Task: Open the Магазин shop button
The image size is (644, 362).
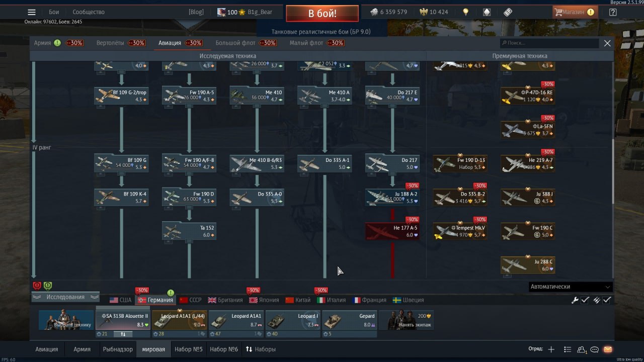Action: coord(575,12)
